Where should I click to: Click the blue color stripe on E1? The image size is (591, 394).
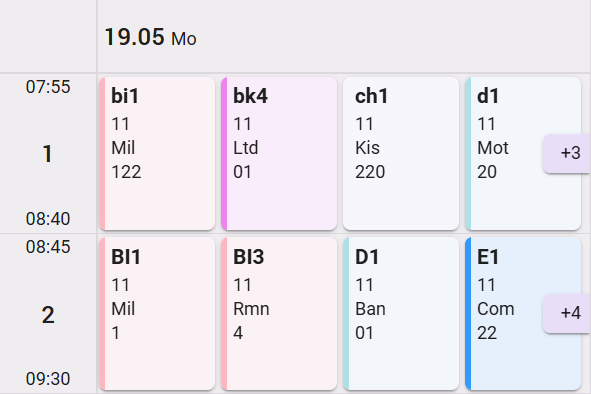[x=468, y=314]
